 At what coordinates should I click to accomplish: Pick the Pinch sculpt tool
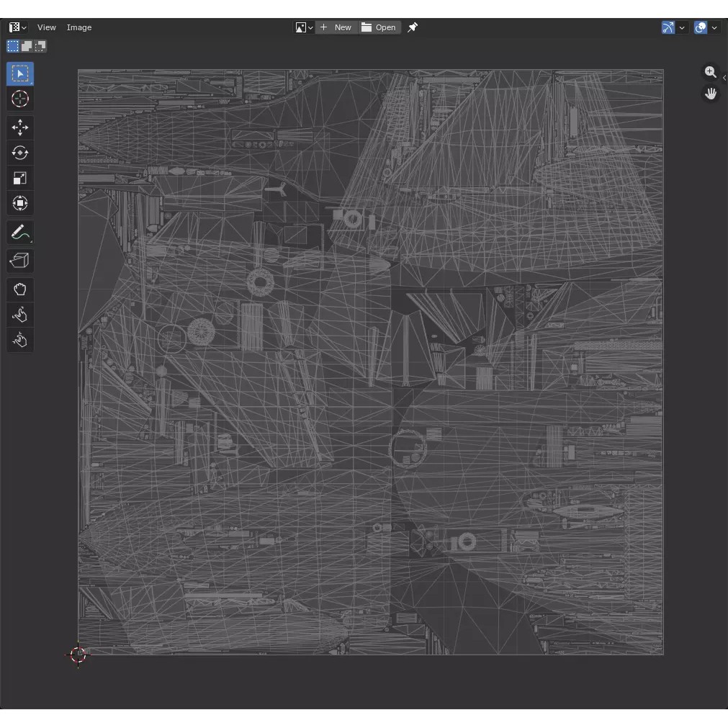click(20, 340)
